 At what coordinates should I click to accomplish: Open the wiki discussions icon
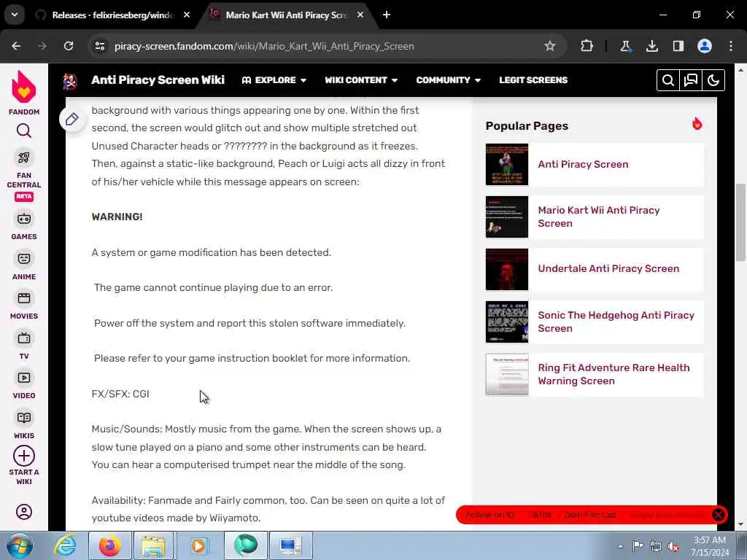pos(691,80)
